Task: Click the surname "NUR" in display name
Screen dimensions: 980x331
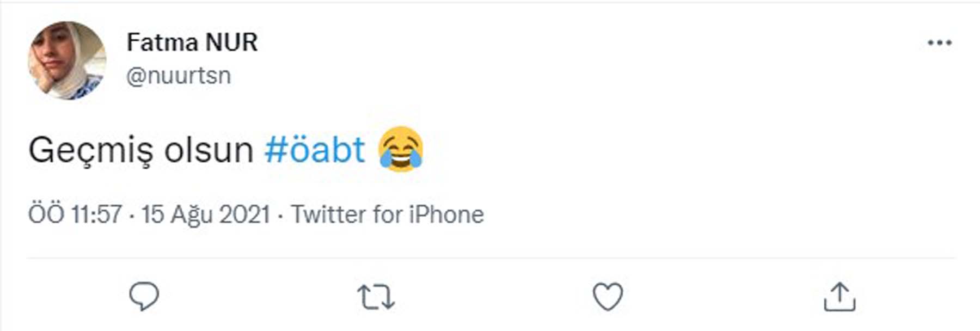Action: point(232,42)
